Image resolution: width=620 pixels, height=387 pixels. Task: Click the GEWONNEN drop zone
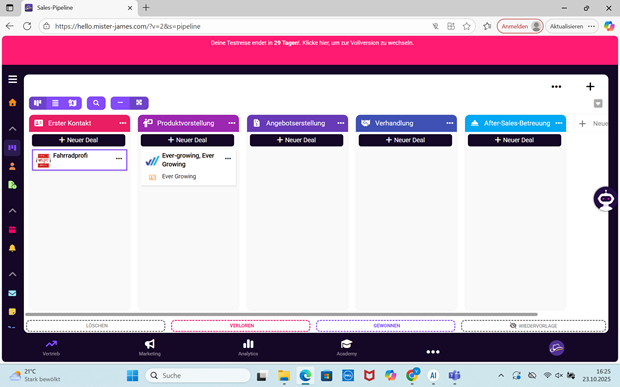(386, 326)
